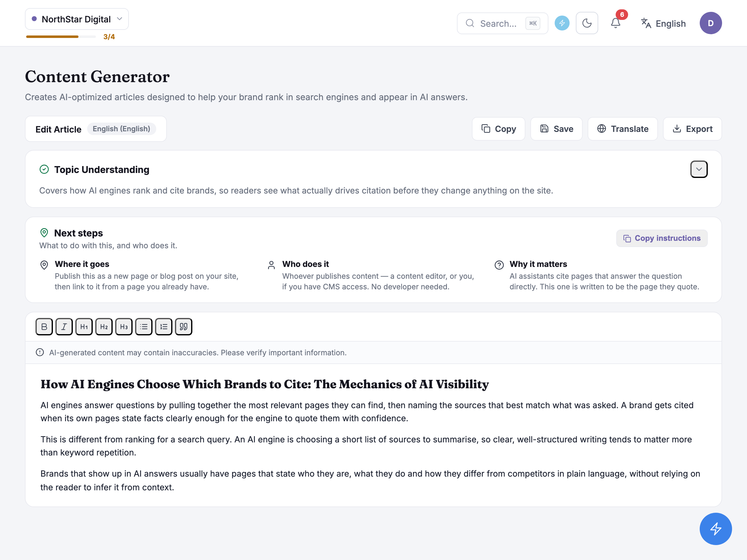Click the Who does it person icon
747x560 pixels.
point(271,265)
